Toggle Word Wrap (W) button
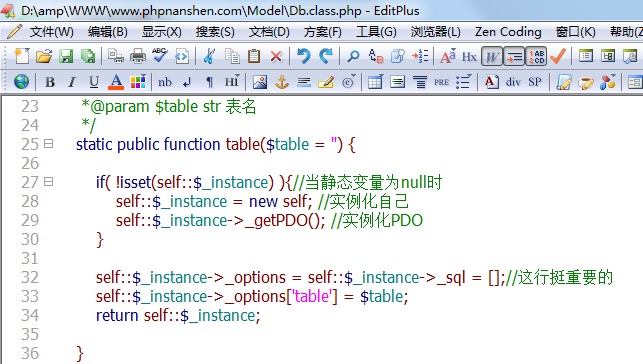 coord(492,56)
